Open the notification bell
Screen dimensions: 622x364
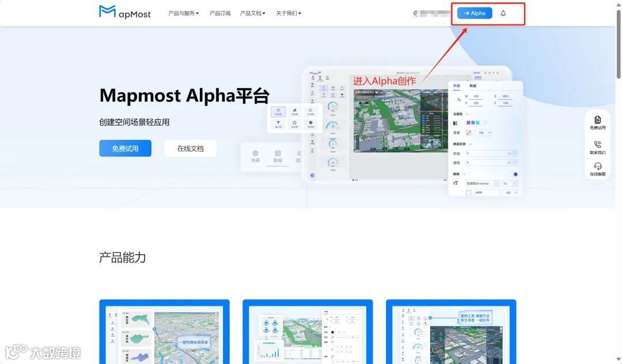[503, 13]
